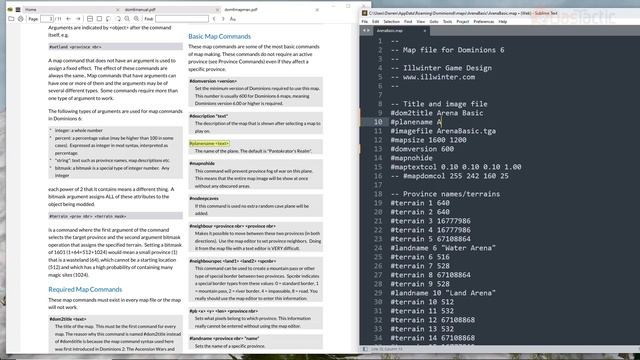Click the Find text field in PDF toolbar
Screen dimensions: 640x360
(x=182, y=19)
